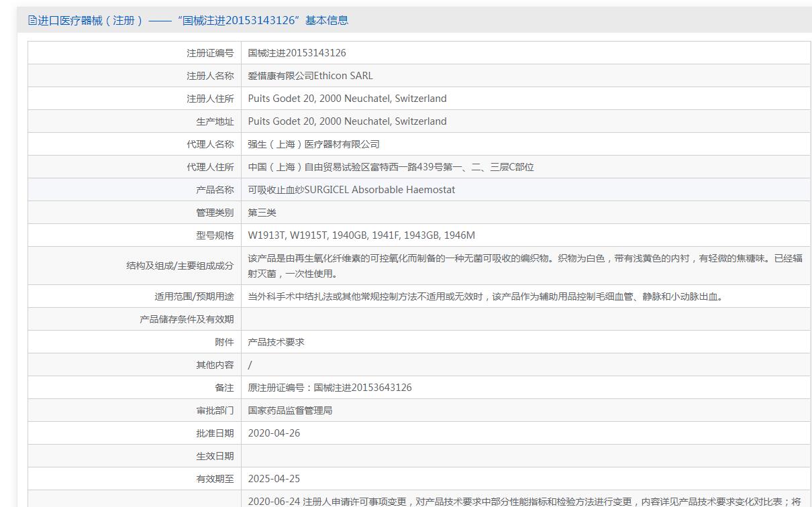
Task: Click the original registration number in 备注
Action: (329, 388)
